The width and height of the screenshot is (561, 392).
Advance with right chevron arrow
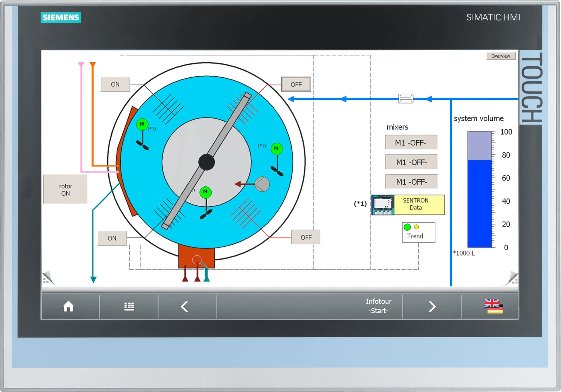432,306
